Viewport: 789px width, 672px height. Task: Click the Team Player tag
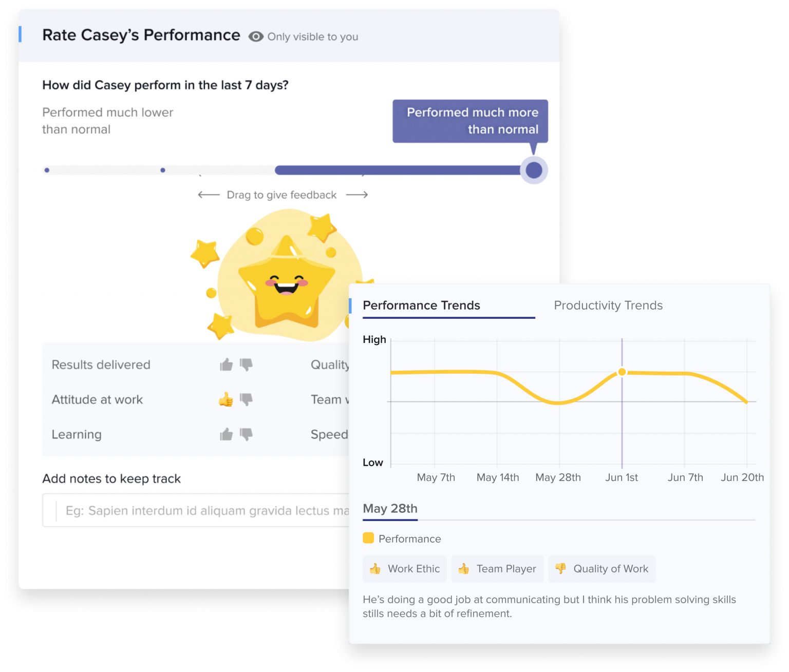pyautogui.click(x=497, y=569)
